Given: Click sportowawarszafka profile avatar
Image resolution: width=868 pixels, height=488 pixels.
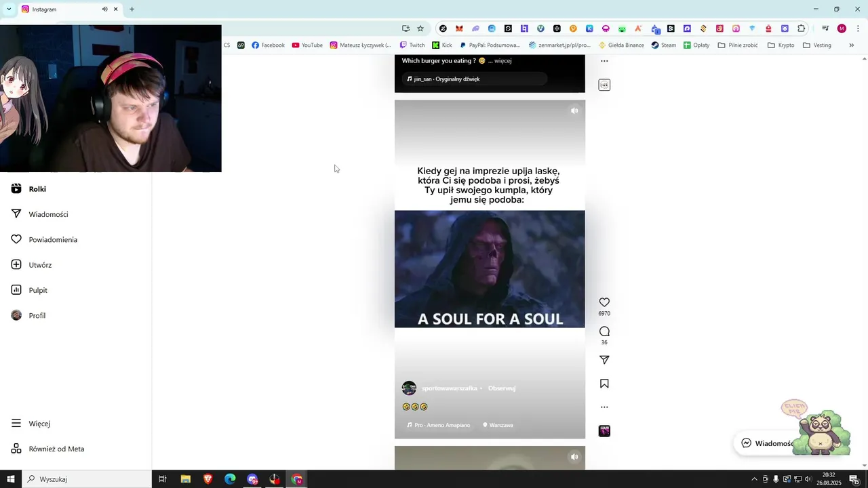Looking at the screenshot, I should [x=409, y=388].
